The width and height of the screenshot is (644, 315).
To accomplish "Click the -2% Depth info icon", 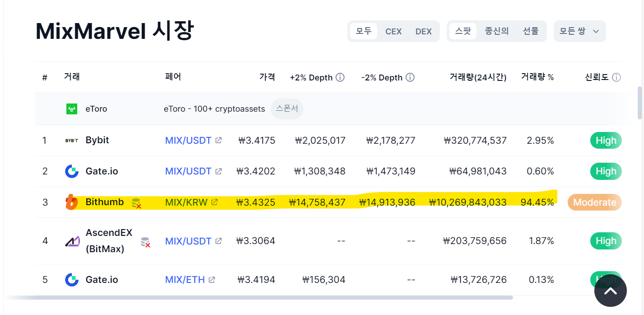I will tap(410, 77).
